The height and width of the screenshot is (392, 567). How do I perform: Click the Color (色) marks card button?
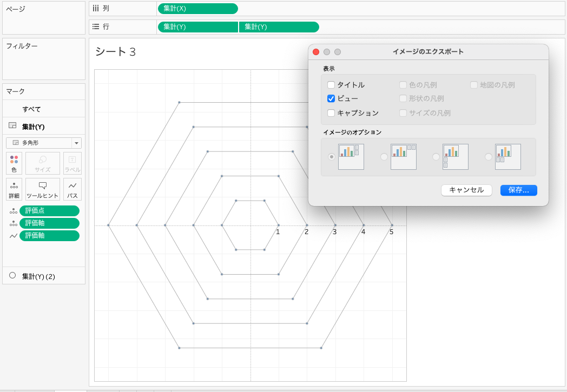pos(14,163)
